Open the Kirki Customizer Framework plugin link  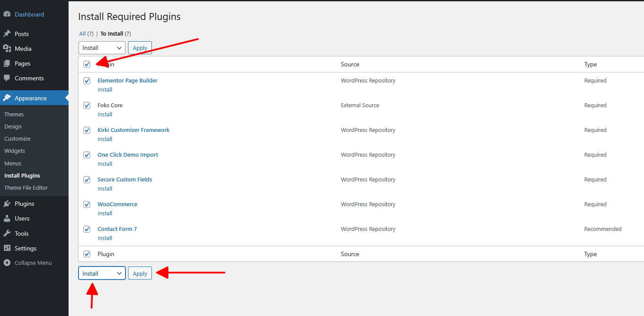[x=134, y=130]
